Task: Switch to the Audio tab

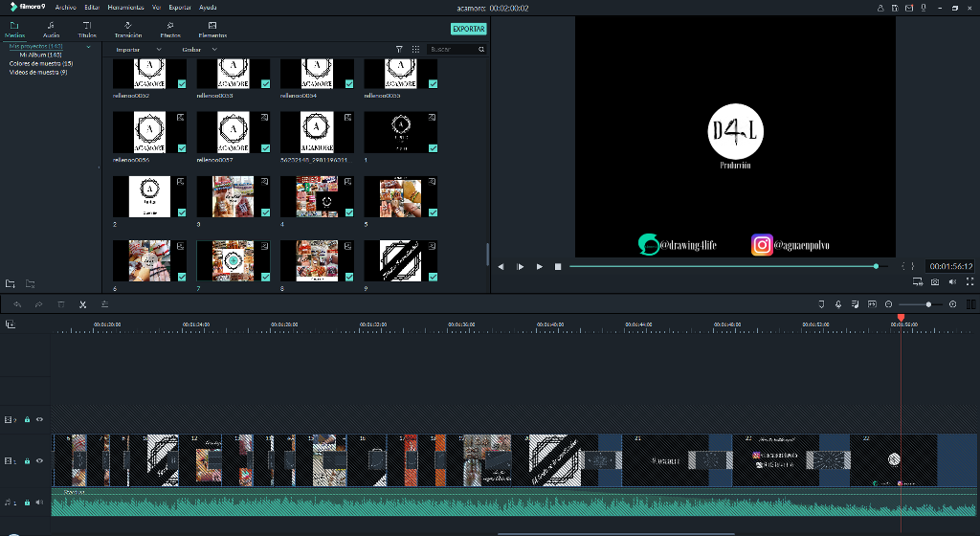Action: point(52,30)
